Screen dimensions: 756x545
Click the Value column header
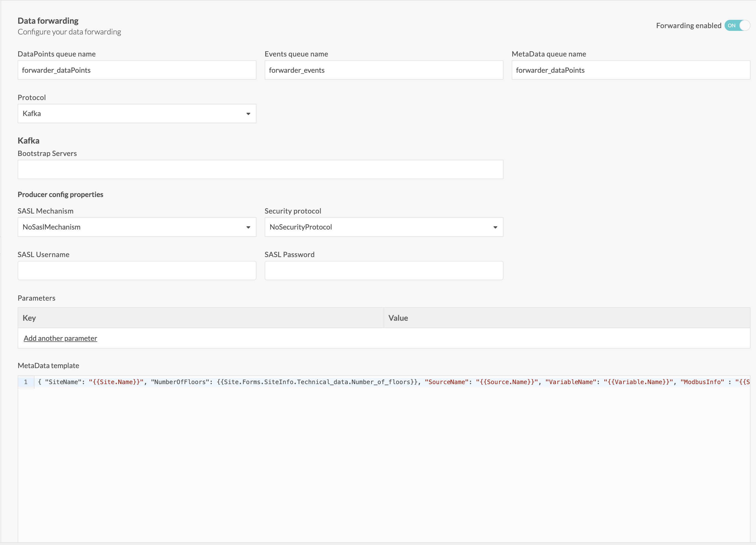click(x=398, y=318)
